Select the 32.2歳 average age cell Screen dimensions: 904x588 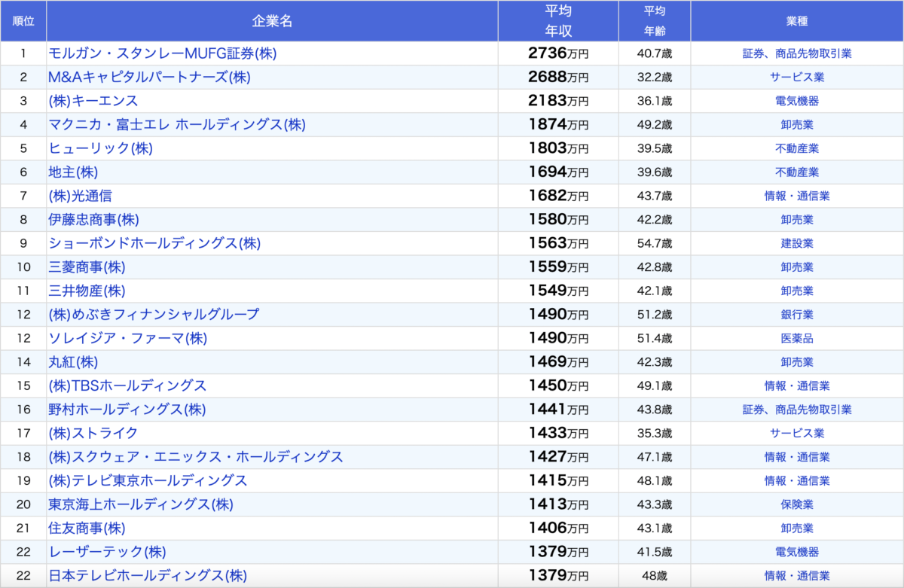tap(655, 77)
